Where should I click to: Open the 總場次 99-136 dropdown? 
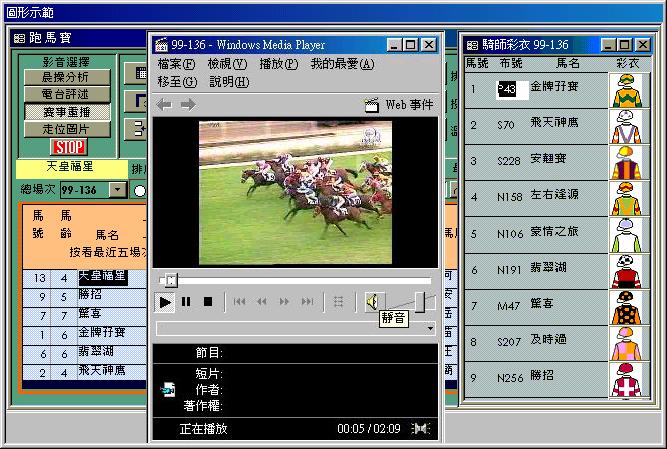pos(117,190)
